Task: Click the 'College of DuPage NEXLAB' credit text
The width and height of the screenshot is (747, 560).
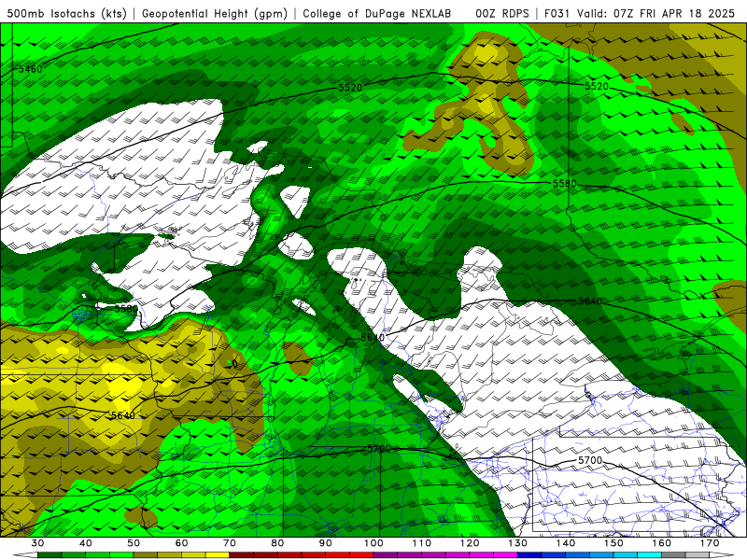Action: click(x=377, y=13)
